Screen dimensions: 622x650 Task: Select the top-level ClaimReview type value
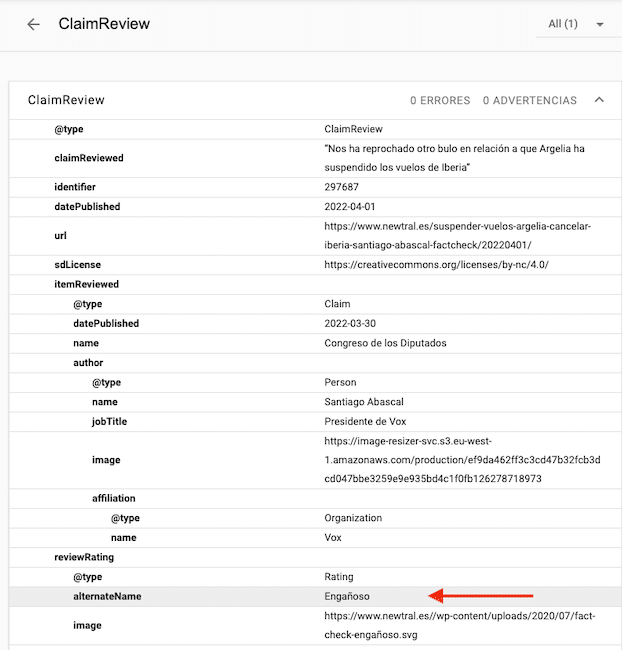pyautogui.click(x=353, y=129)
